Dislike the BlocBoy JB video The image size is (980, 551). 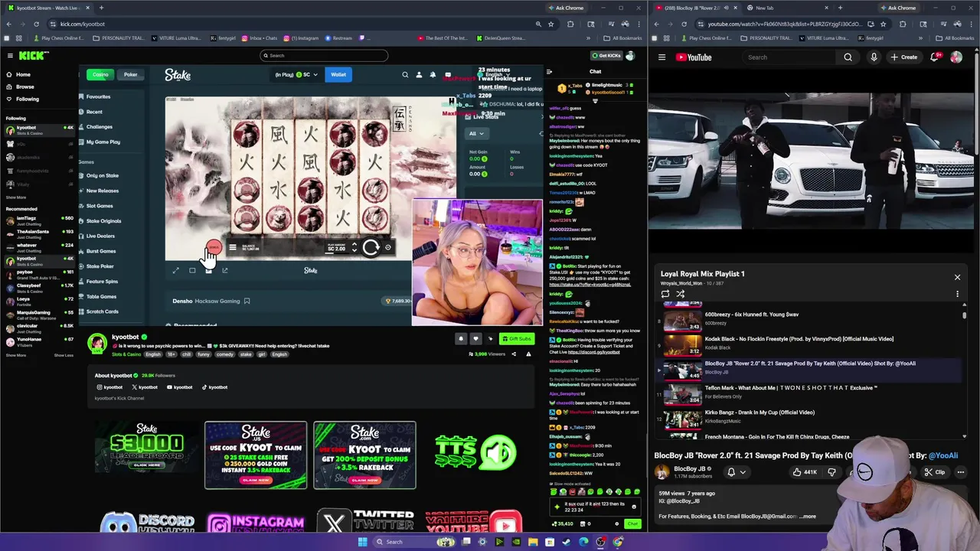pos(832,472)
